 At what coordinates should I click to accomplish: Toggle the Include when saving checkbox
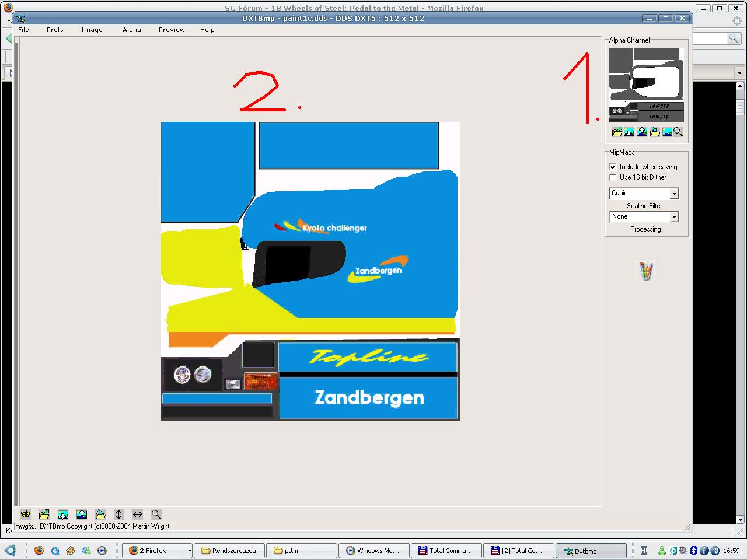(x=613, y=167)
